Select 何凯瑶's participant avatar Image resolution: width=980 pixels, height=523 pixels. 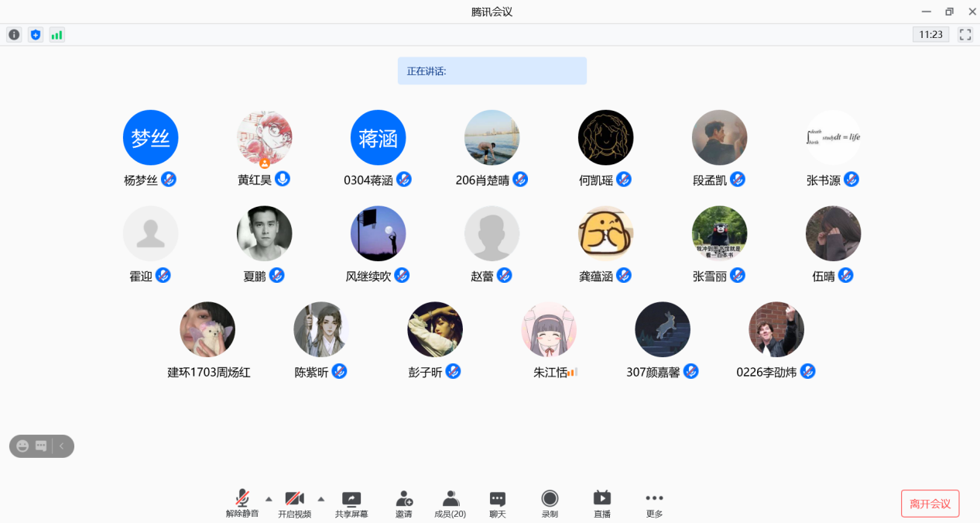(x=605, y=138)
